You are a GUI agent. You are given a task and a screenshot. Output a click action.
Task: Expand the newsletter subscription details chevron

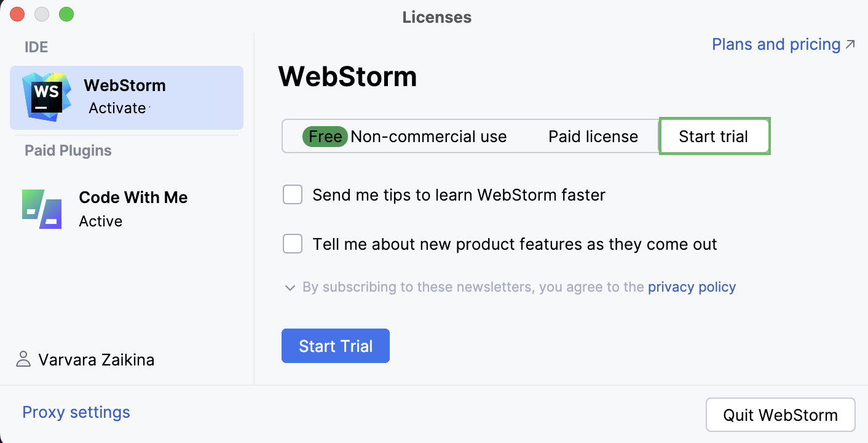tap(290, 287)
